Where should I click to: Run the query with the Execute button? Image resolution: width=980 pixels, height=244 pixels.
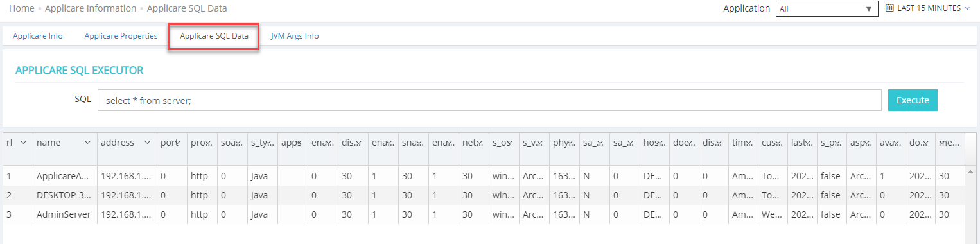913,100
